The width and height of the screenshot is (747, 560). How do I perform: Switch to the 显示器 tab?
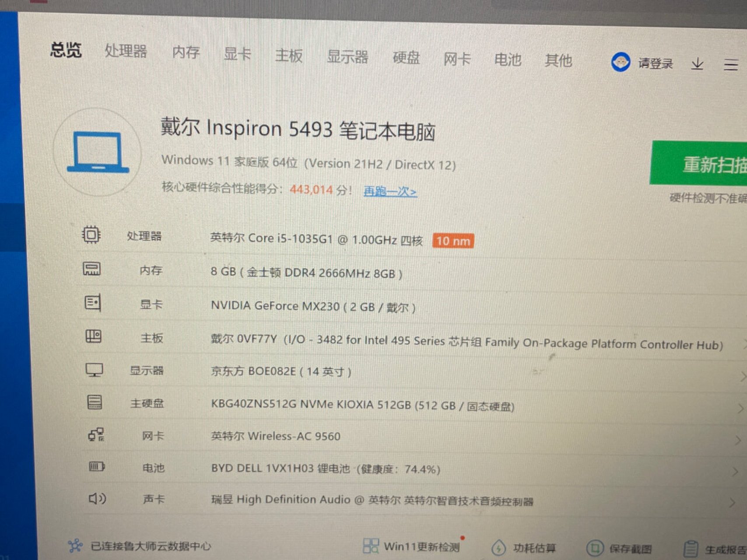(x=347, y=57)
